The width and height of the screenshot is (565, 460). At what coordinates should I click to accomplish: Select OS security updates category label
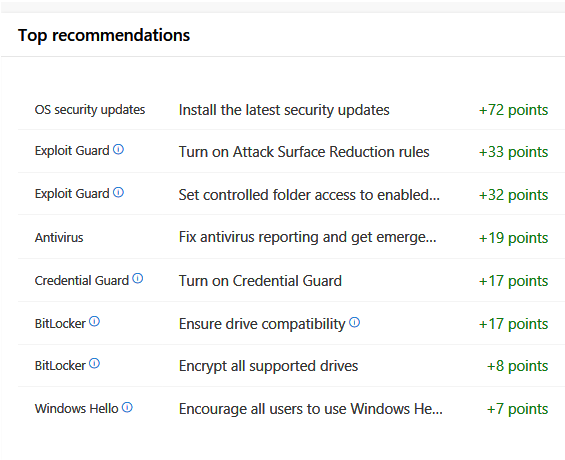point(90,110)
